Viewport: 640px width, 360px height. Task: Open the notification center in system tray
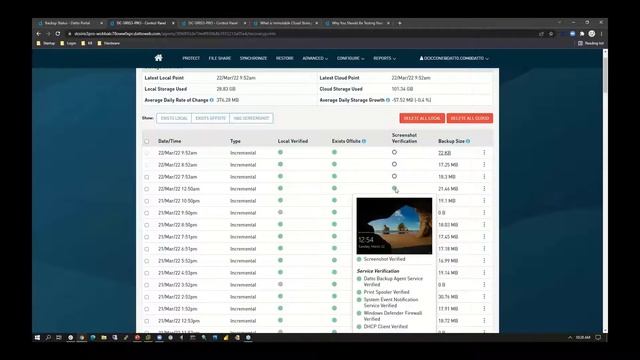coord(598,338)
